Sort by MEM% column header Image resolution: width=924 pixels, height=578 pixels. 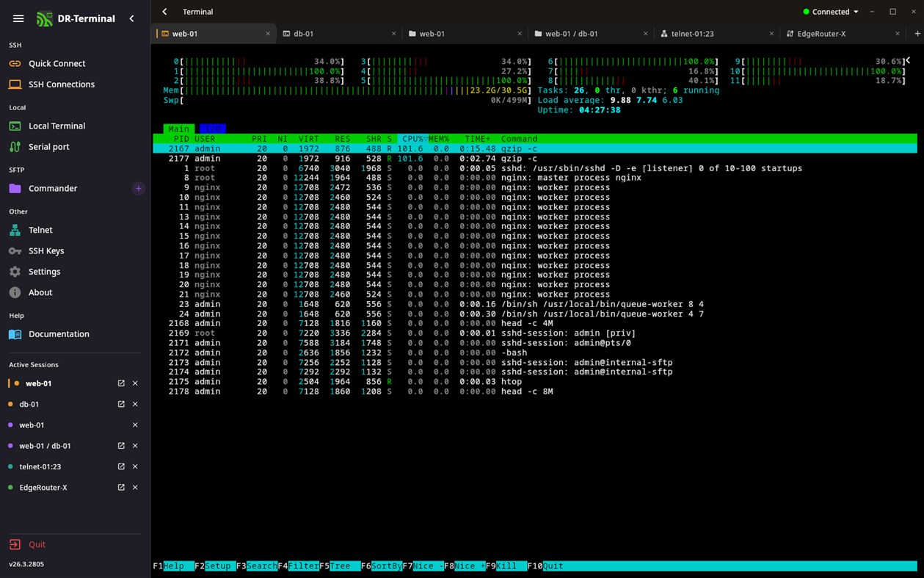[x=439, y=139]
